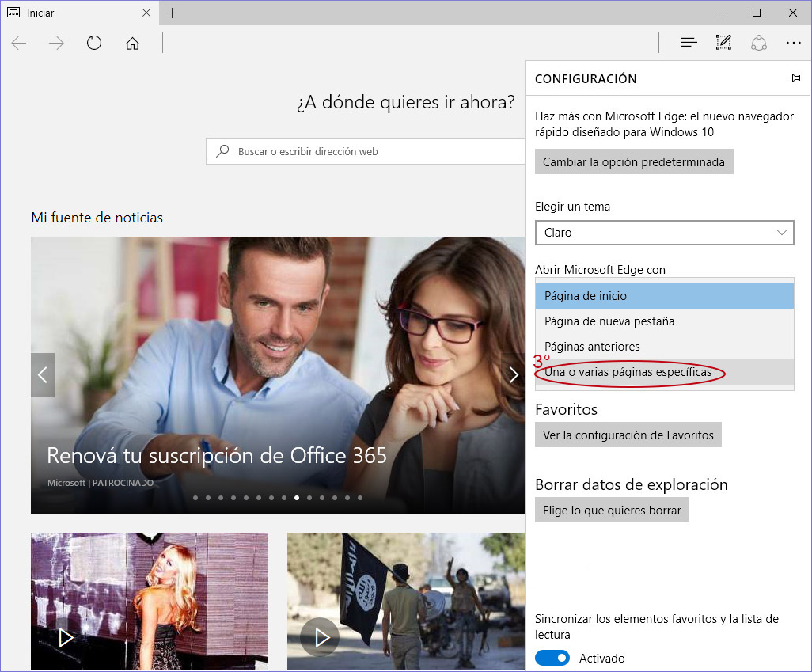Open Ver la configuración de Favoritos
This screenshot has width=812, height=672.
(628, 435)
